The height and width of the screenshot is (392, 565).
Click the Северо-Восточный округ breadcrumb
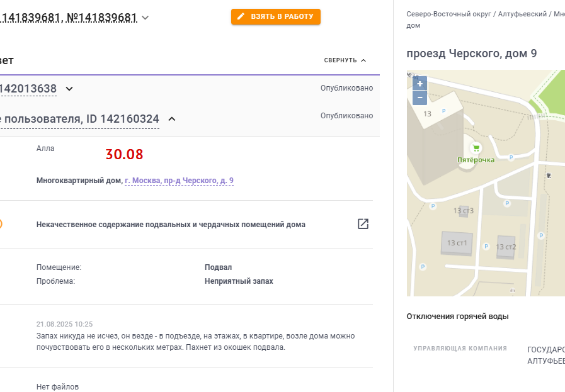(448, 14)
